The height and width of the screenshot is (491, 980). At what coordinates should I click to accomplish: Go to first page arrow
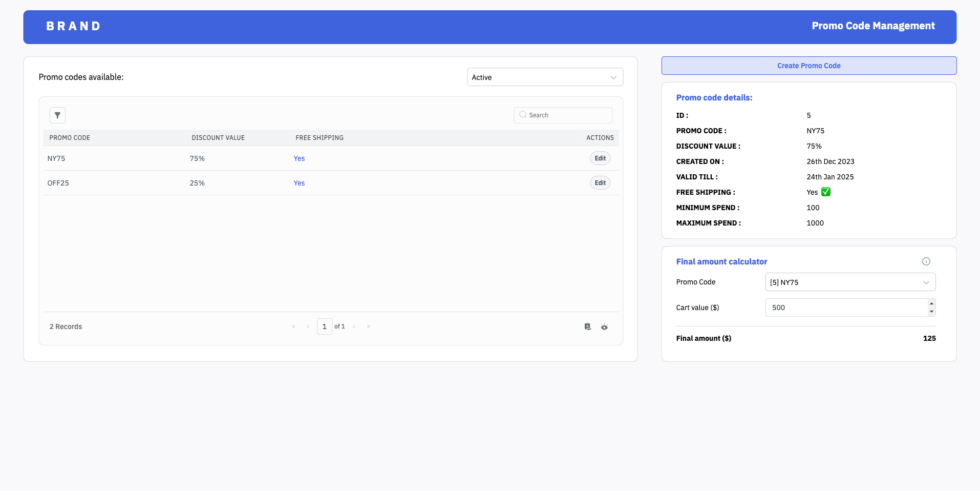(293, 326)
